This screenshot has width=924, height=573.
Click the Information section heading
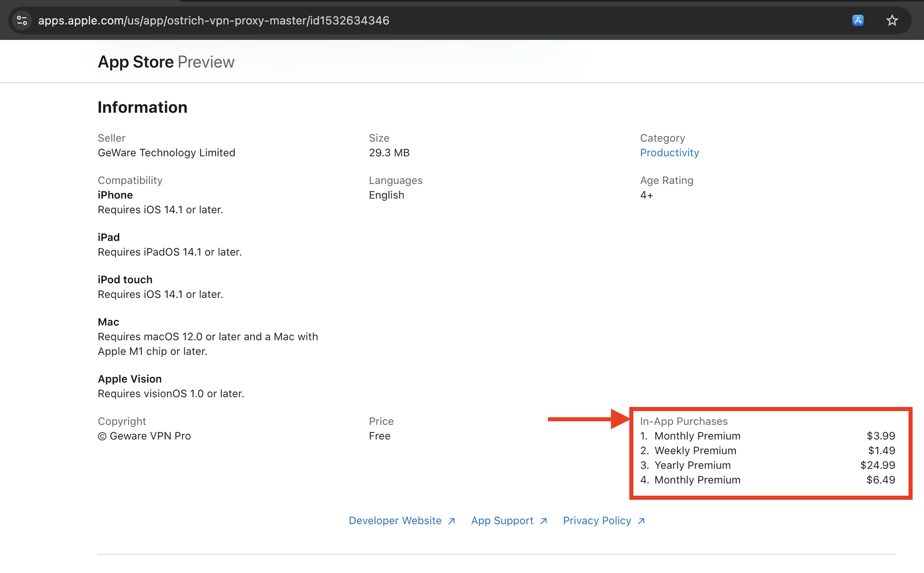[x=142, y=108]
